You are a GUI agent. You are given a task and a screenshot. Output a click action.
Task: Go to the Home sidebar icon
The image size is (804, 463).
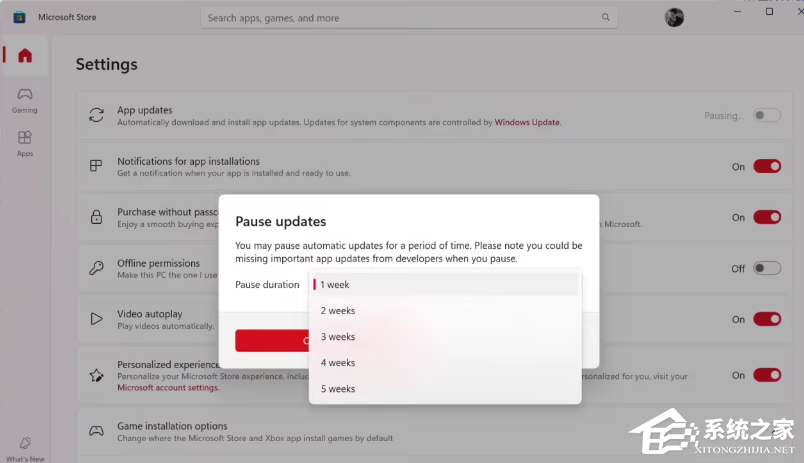[25, 55]
